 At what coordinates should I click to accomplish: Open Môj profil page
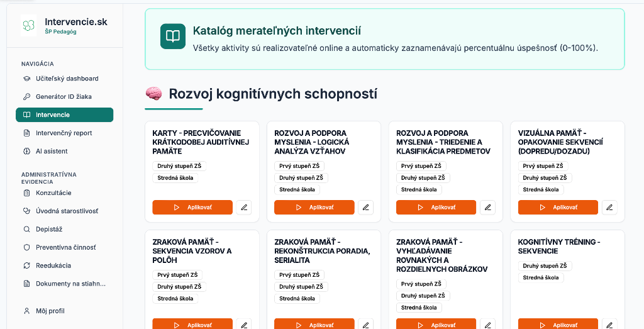coord(65,311)
